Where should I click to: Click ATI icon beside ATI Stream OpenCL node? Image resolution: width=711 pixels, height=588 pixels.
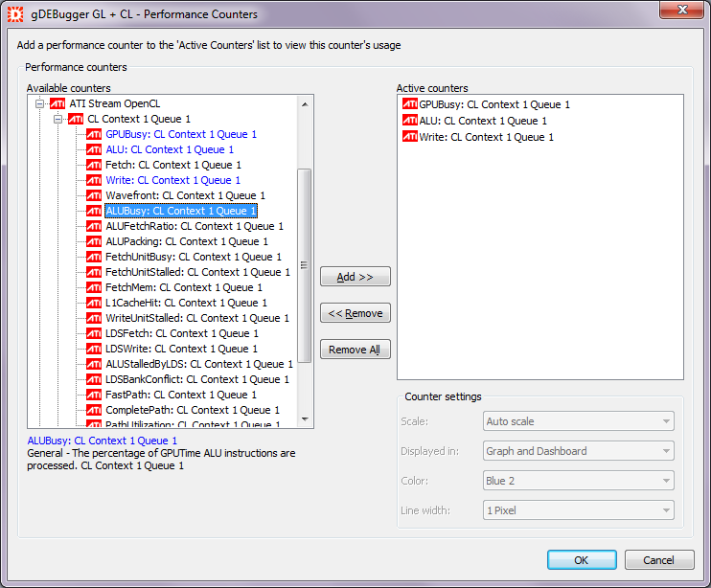(x=58, y=103)
